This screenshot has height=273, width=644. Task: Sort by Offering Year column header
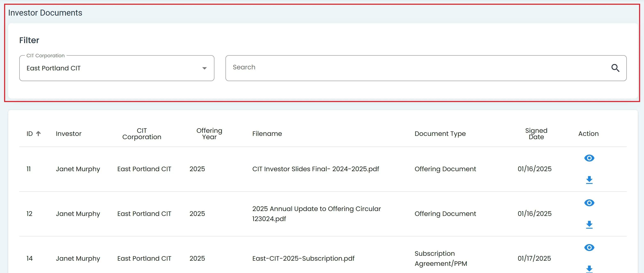209,134
